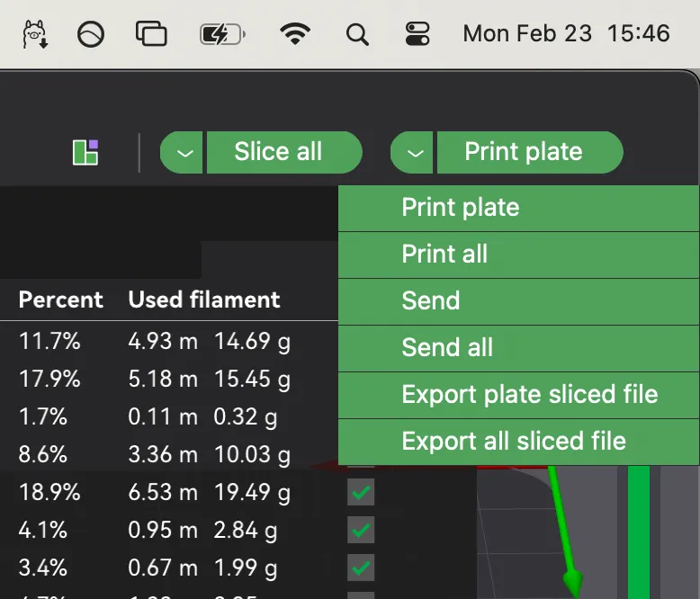Click the 4.1% table cell
Viewport: 700px width, 599px height.
[43, 530]
